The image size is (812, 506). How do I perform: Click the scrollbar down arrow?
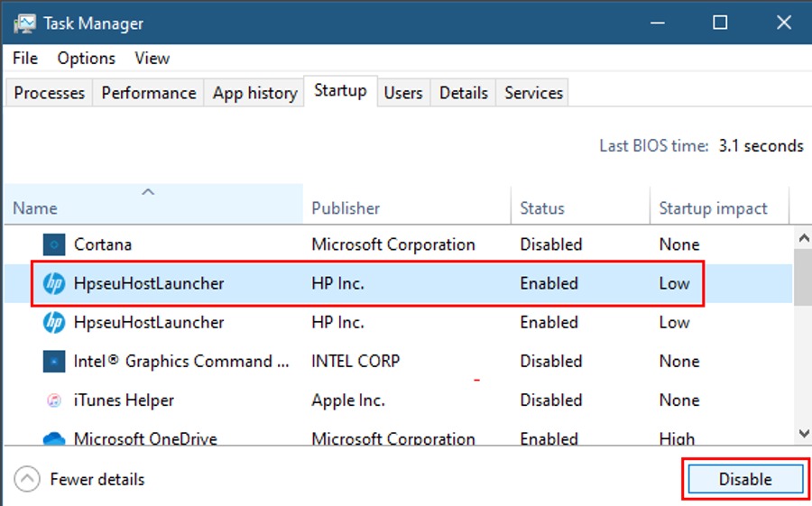804,433
